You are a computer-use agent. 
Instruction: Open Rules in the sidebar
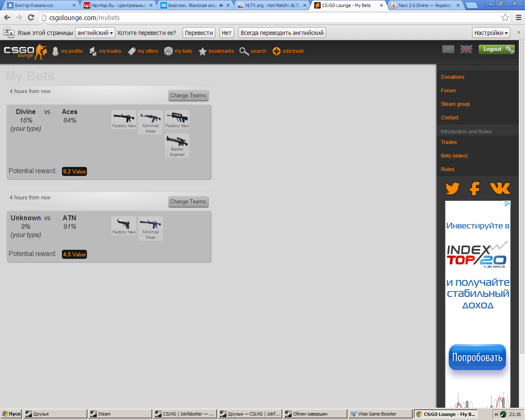tap(447, 169)
